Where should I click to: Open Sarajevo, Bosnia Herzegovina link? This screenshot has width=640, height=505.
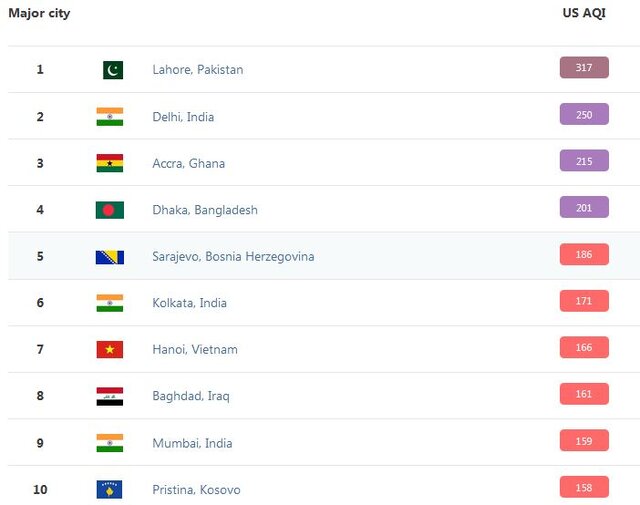233,256
